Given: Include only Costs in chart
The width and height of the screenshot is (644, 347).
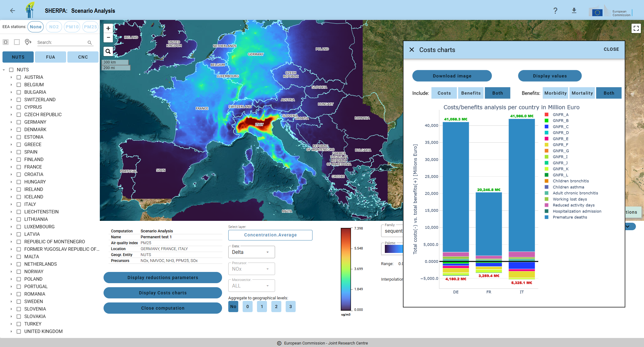Looking at the screenshot, I should pos(444,93).
